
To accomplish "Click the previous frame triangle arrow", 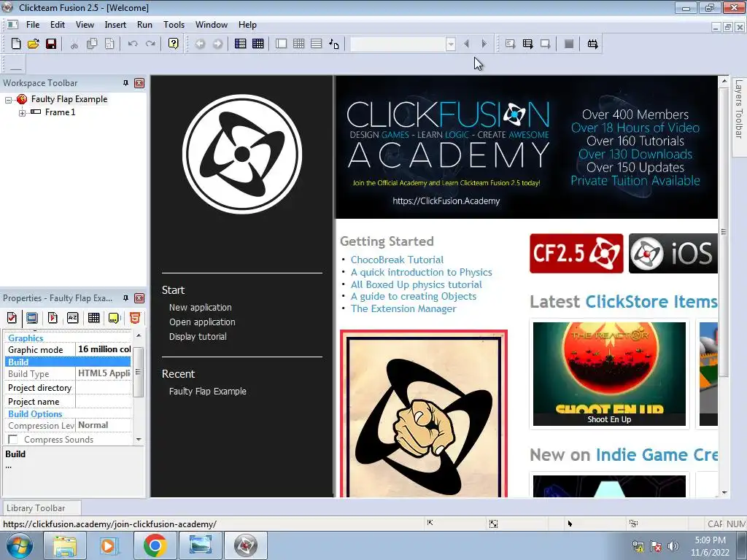I will [466, 44].
